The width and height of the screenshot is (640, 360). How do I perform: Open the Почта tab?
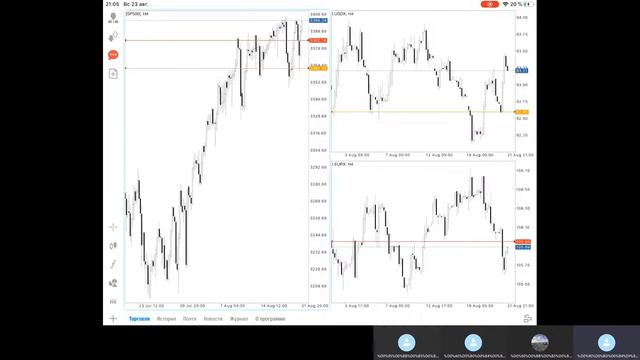click(189, 319)
